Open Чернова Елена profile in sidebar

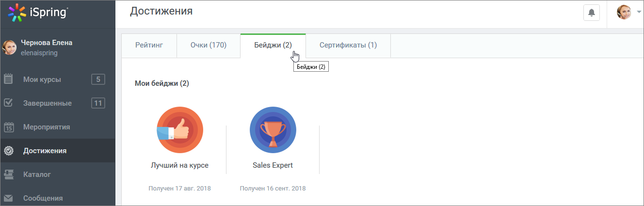pyautogui.click(x=47, y=43)
